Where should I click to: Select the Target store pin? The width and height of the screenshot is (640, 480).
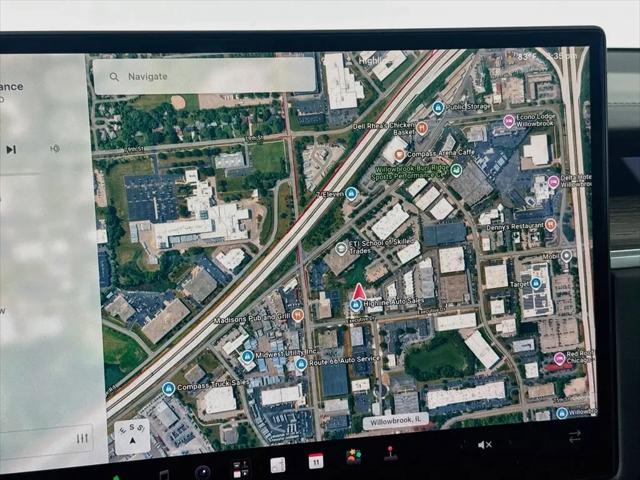[x=536, y=282]
